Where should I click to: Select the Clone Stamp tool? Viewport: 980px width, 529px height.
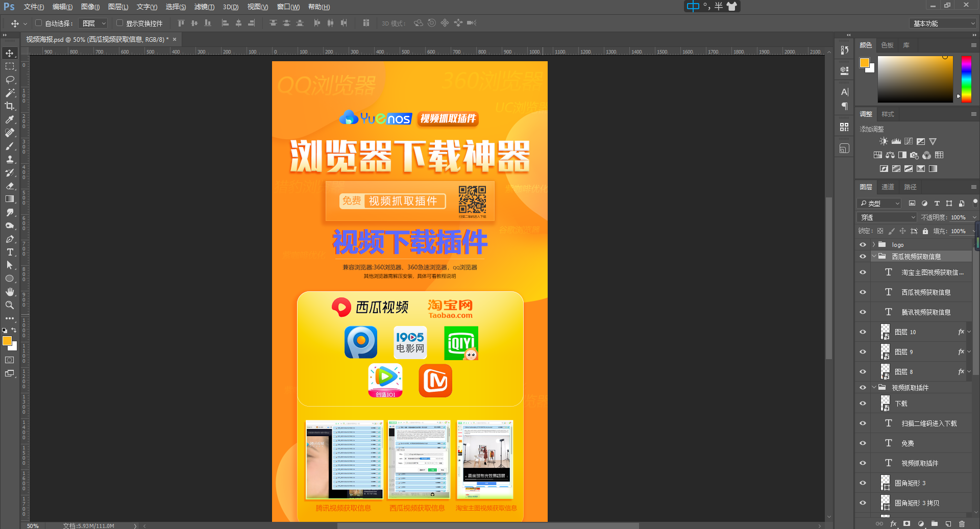pos(10,159)
